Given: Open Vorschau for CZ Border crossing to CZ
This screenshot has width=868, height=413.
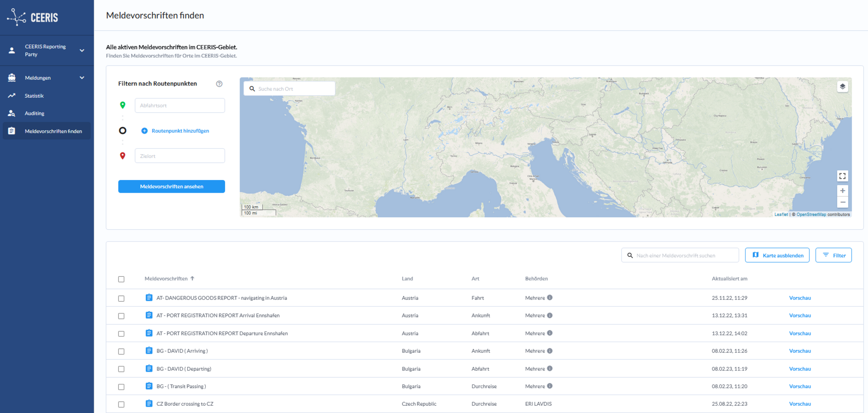Looking at the screenshot, I should click(800, 404).
